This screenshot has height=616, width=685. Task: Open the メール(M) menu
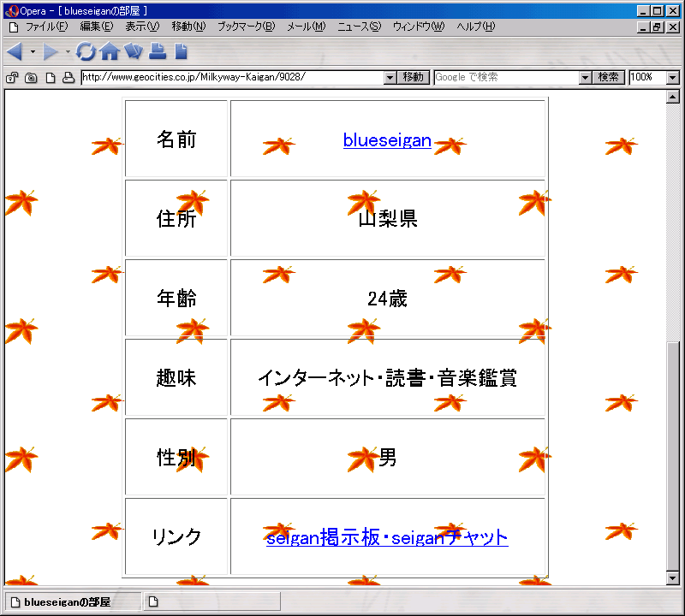click(307, 27)
